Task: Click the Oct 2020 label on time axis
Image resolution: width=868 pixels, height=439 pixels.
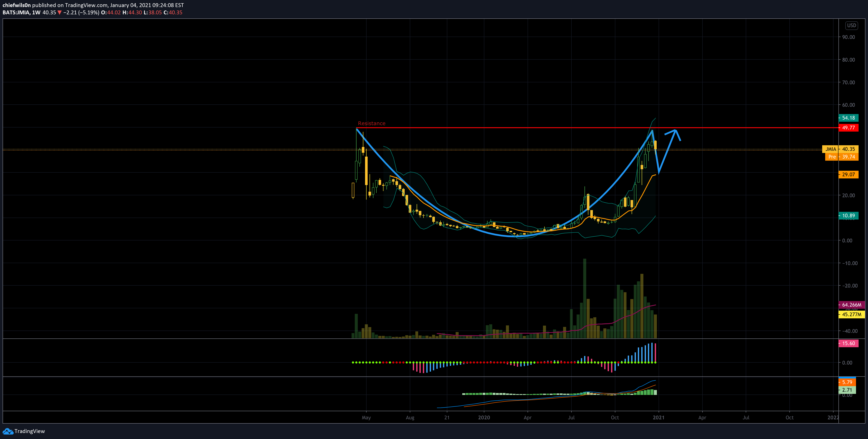Action: [x=615, y=417]
